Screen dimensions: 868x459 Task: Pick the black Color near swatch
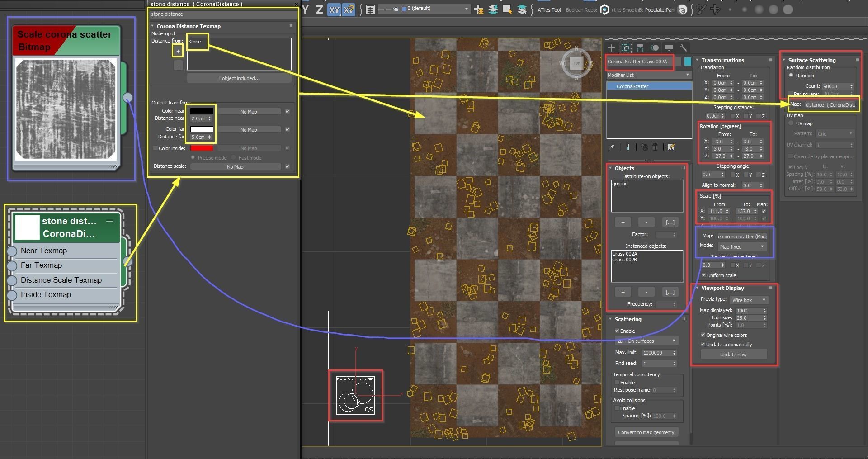point(202,111)
